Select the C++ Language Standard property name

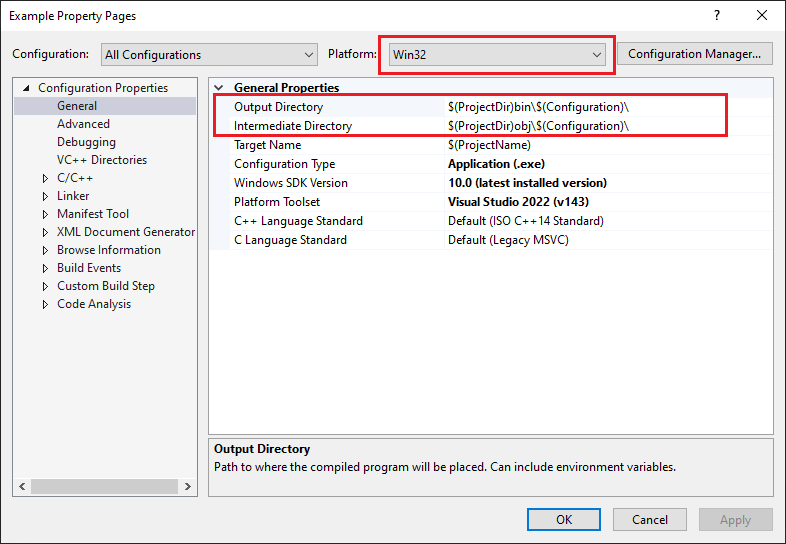(298, 221)
